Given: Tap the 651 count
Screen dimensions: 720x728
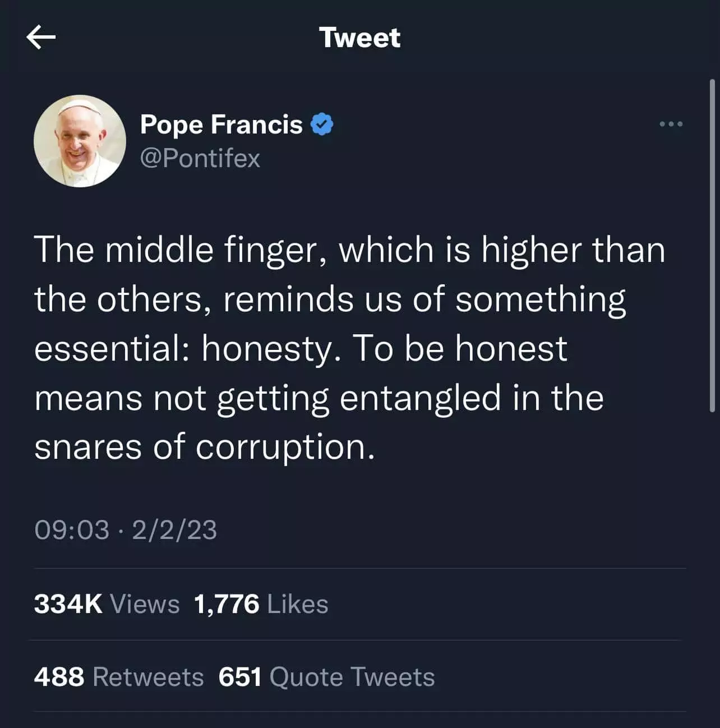Looking at the screenshot, I should [240, 677].
